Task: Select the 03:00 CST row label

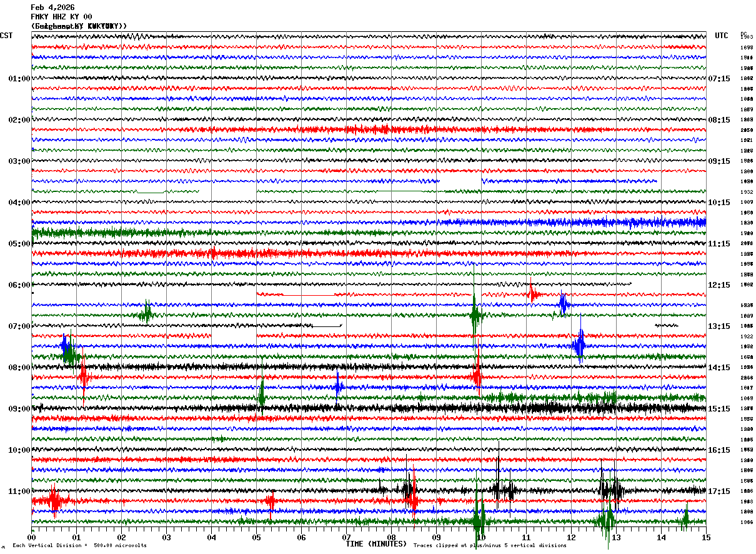Action: click(19, 161)
